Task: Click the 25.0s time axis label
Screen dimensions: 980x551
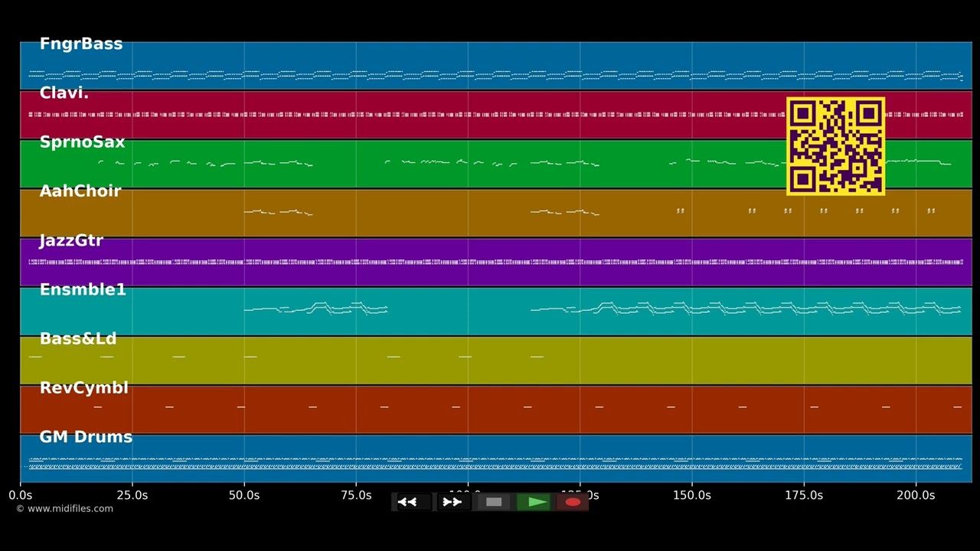Action: 132,495
